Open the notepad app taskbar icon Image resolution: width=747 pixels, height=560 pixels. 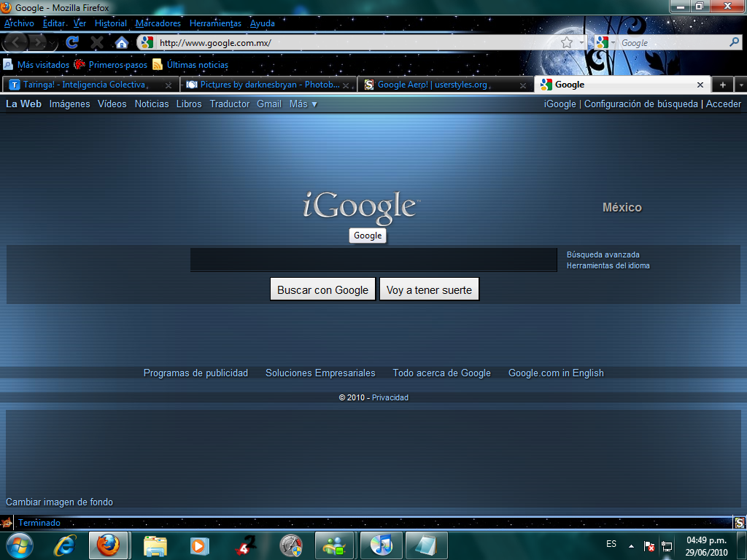click(426, 545)
